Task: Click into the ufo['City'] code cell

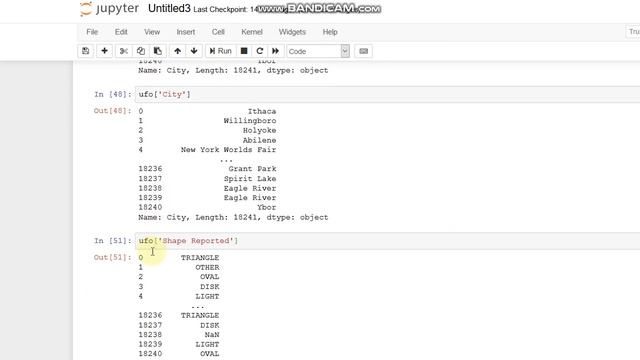Action: point(388,94)
